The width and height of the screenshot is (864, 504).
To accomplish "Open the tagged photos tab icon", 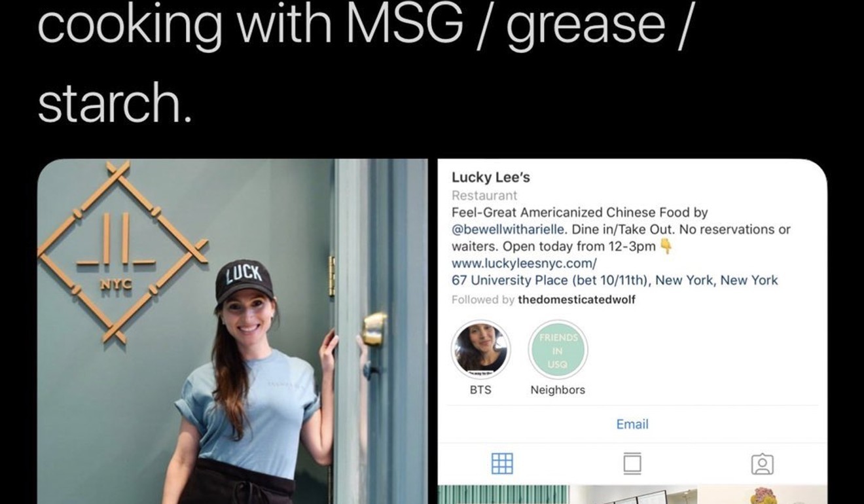I will click(x=762, y=464).
